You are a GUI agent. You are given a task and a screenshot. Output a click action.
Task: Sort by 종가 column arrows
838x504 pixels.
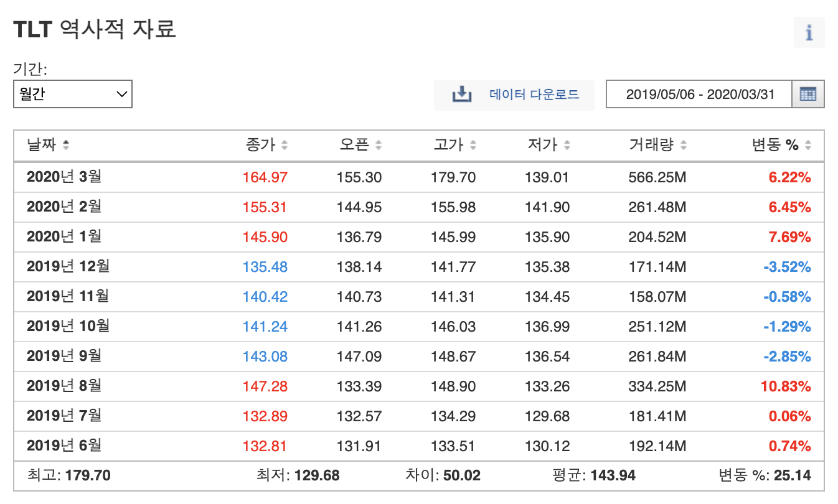(285, 146)
